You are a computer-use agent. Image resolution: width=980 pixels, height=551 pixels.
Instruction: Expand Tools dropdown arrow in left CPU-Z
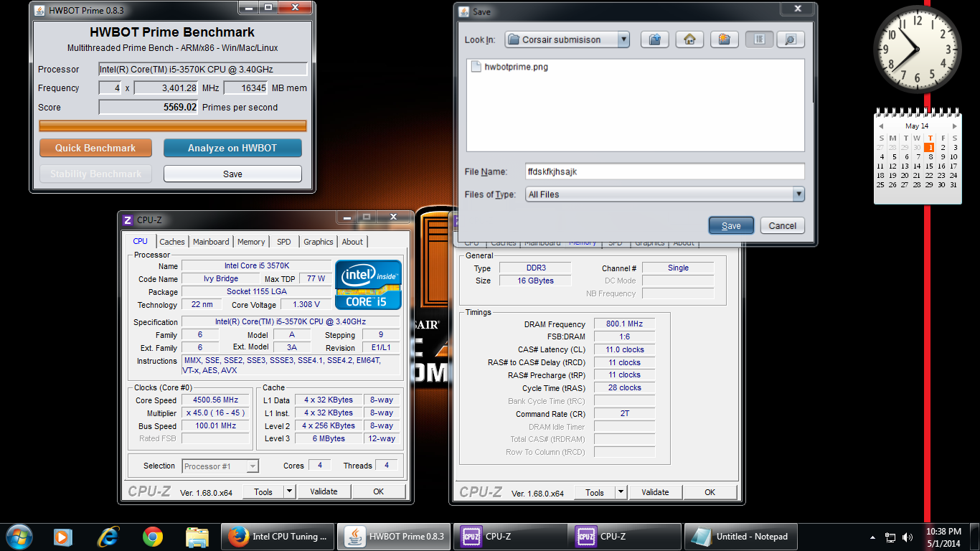point(289,491)
